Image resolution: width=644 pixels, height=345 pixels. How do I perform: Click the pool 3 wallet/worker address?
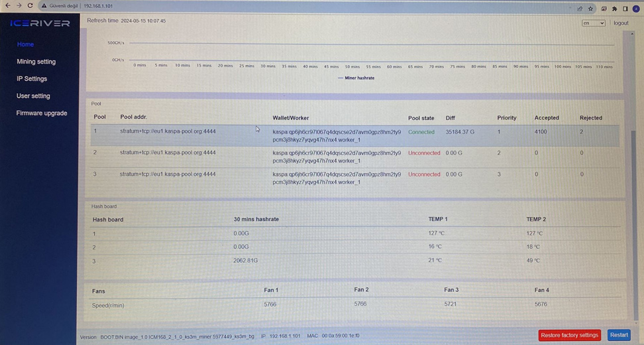[x=337, y=178]
